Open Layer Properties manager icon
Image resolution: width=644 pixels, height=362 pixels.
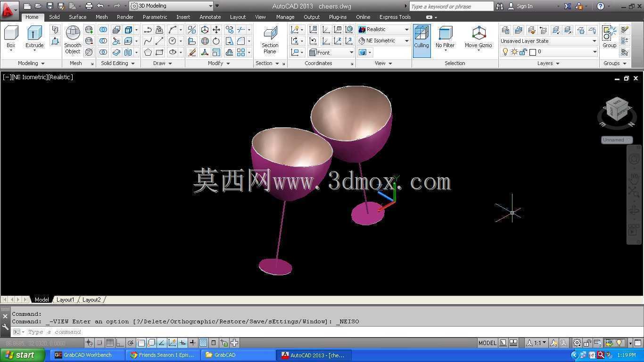pos(505,30)
